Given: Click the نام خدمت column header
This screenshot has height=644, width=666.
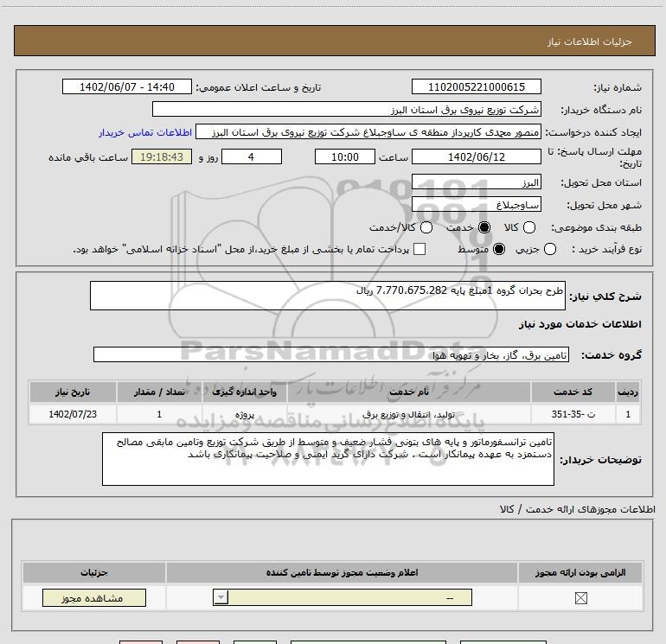Looking at the screenshot, I should [408, 392].
